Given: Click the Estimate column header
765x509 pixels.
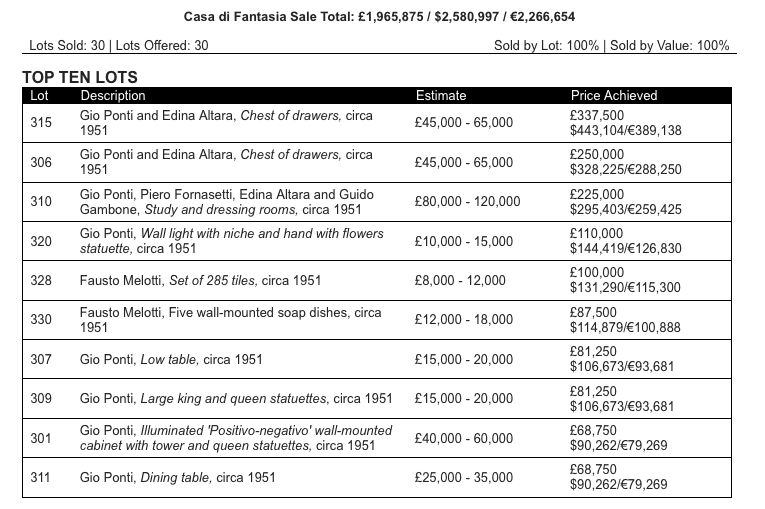Looking at the screenshot, I should coord(441,96).
